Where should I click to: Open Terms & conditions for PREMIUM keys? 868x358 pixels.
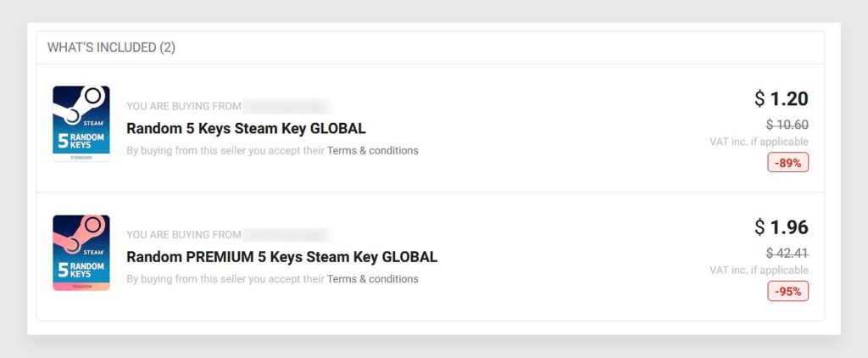click(373, 279)
